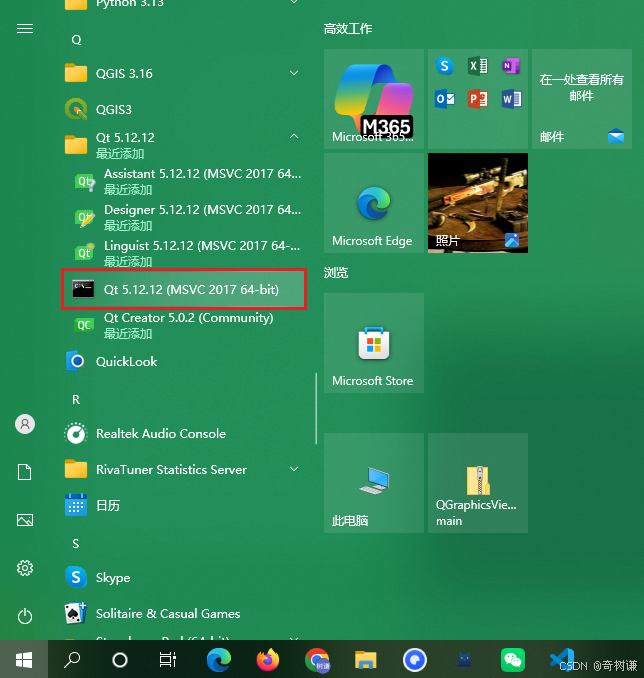Open Microsoft Edge from taskbar
The height and width of the screenshot is (678, 644).
point(219,660)
